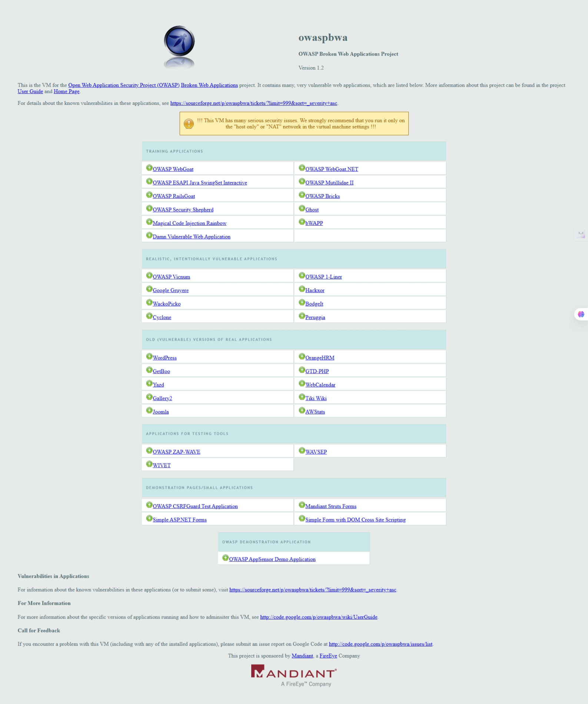Expand the plus icon beside OWASP WebGoat

(x=149, y=168)
